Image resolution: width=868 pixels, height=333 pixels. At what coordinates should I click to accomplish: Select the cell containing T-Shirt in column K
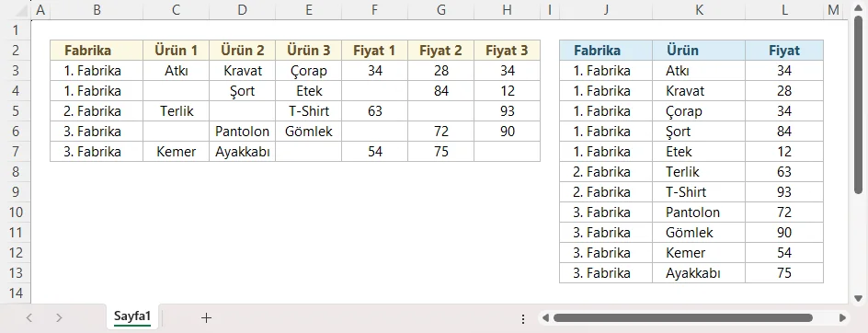pos(699,192)
